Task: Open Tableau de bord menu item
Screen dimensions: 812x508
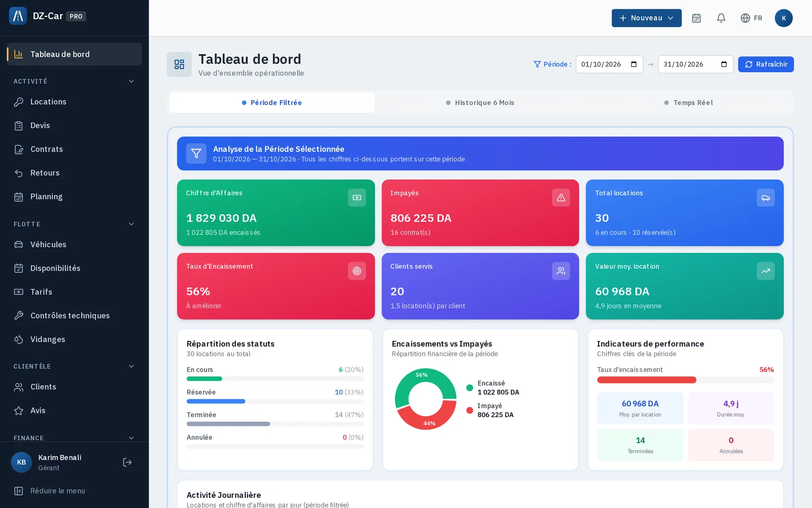Action: [74, 54]
